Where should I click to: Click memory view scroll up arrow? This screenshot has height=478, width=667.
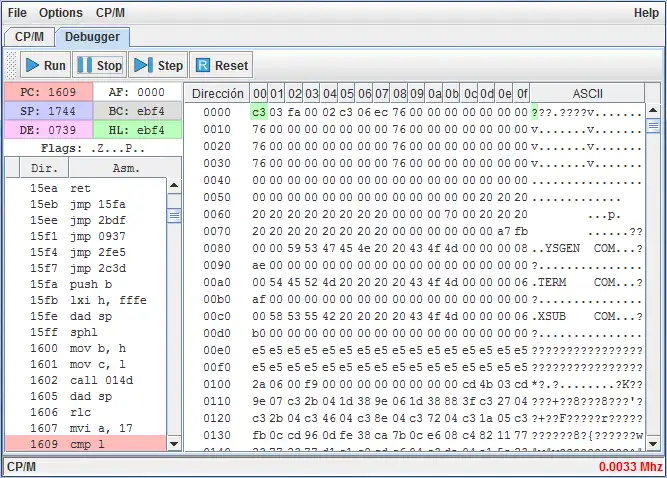pos(653,111)
